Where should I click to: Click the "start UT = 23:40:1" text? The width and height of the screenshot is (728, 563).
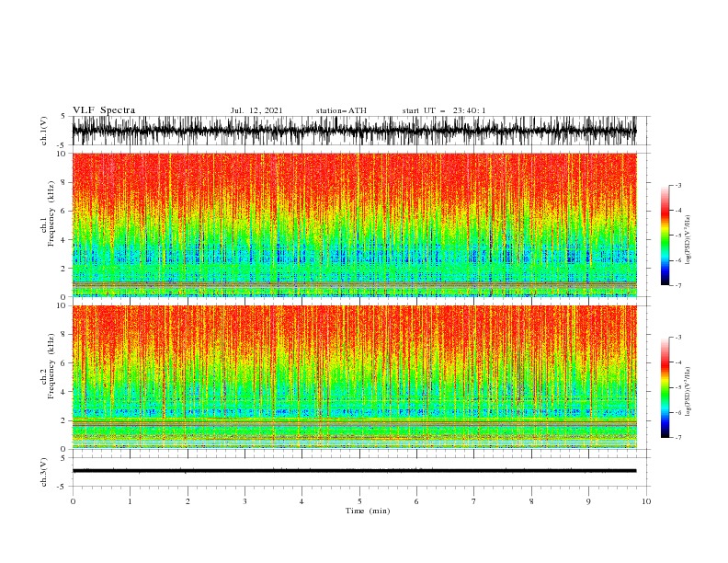pyautogui.click(x=444, y=110)
